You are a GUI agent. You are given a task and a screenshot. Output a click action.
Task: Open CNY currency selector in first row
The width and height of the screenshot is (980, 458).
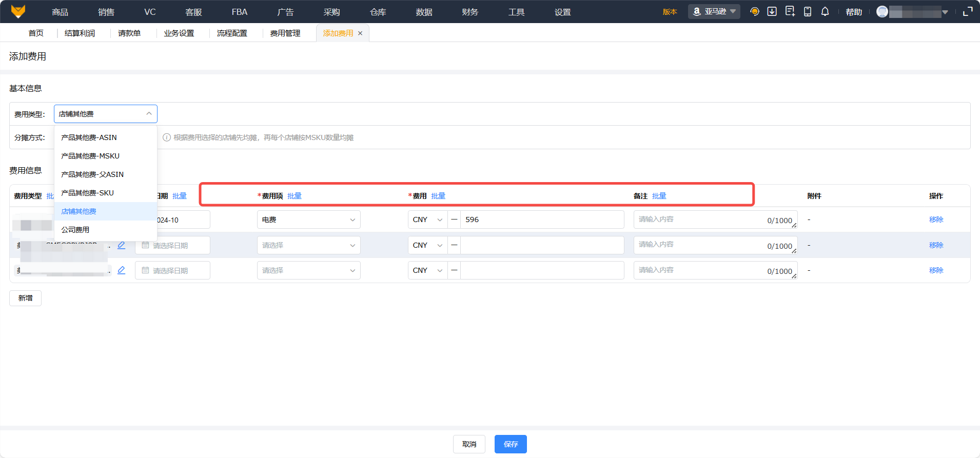pos(427,220)
